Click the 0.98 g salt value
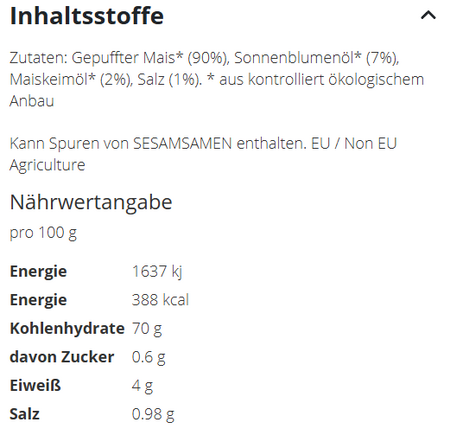The height and width of the screenshot is (435, 450). coord(153,415)
